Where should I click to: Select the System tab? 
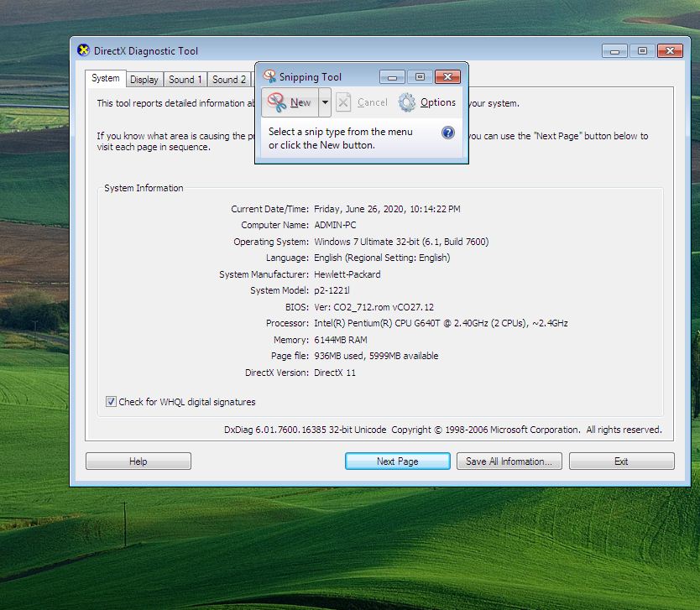pos(106,78)
